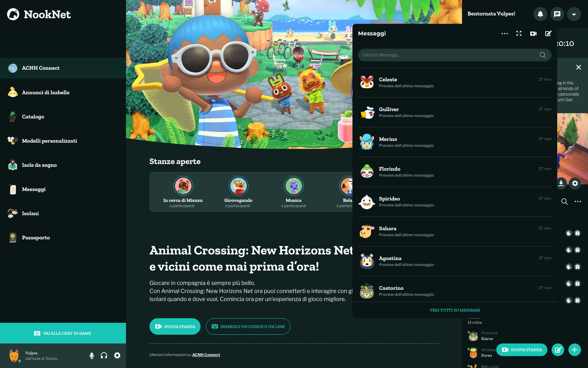Open Messaggi in the sidebar

tap(63, 189)
